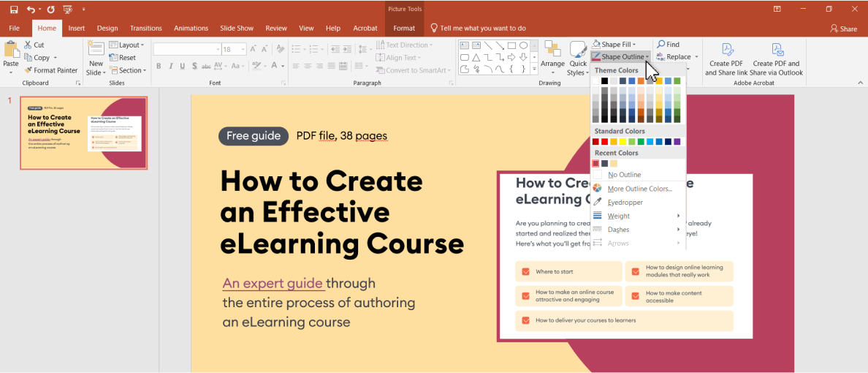This screenshot has height=373, width=868.
Task: Click the Shape Outline button
Action: 620,56
